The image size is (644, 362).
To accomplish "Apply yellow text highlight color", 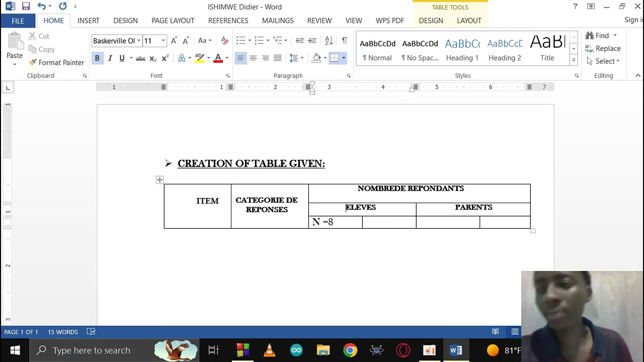I will pyautogui.click(x=200, y=58).
